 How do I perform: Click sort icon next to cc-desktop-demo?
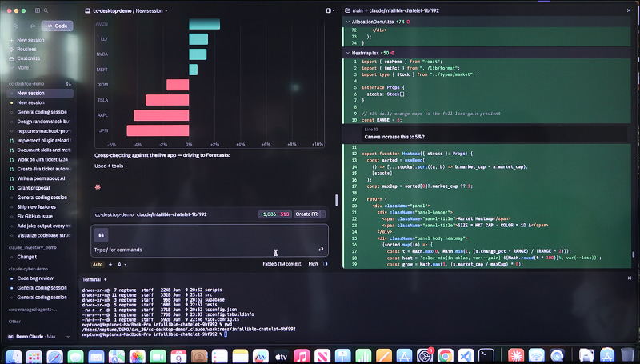click(x=69, y=84)
